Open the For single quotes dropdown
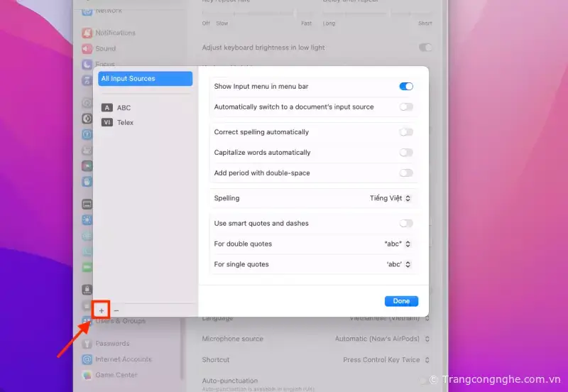This screenshot has width=568, height=392. 398,265
